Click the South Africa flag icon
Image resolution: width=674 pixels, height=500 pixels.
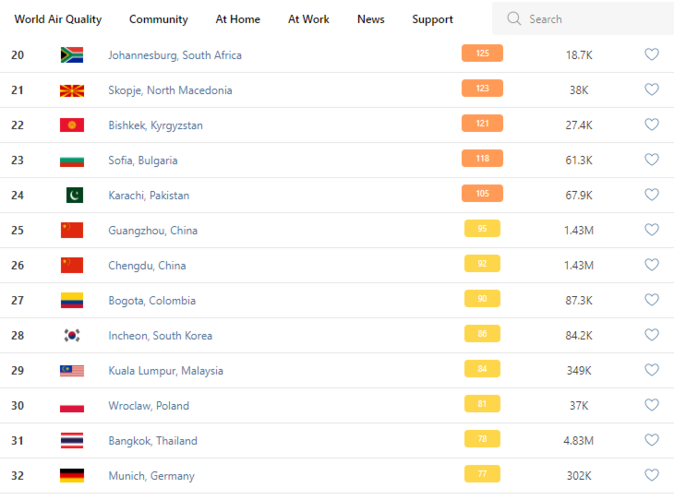click(x=72, y=55)
